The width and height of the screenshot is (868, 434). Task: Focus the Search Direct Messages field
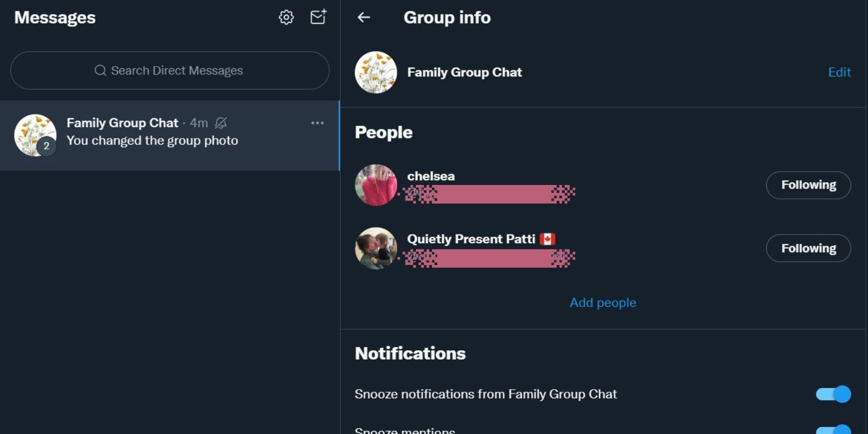tap(177, 70)
